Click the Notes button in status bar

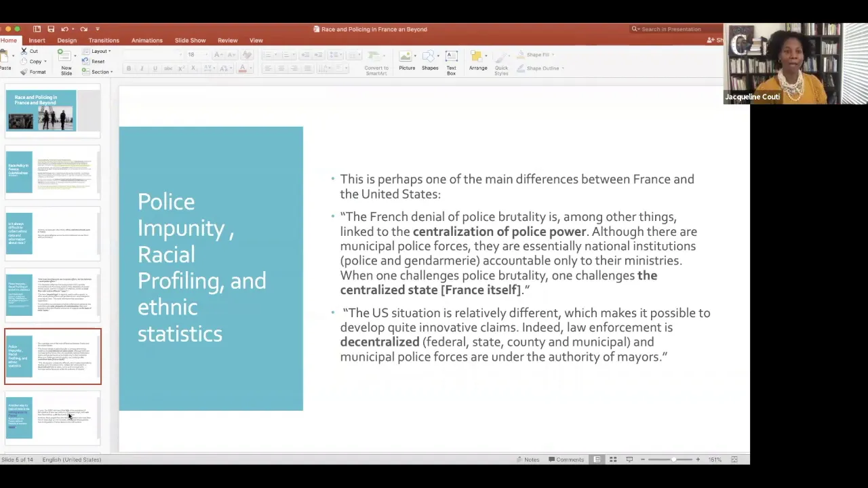pyautogui.click(x=528, y=460)
